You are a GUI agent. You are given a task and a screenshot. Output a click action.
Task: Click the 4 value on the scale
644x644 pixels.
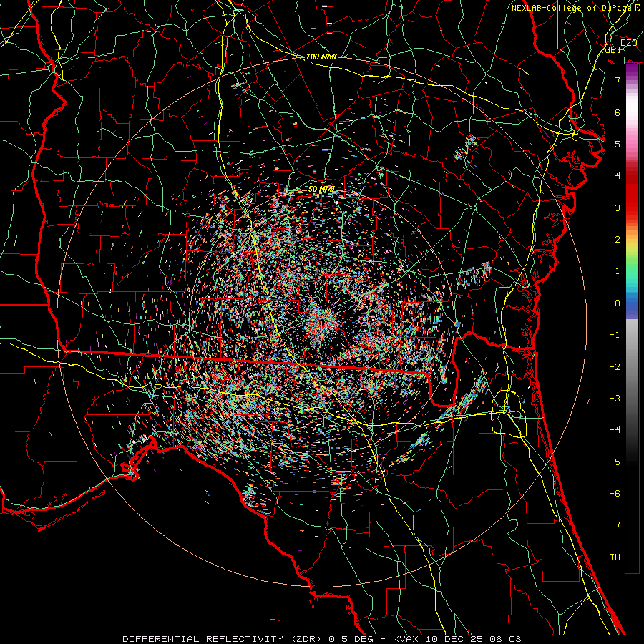[618, 175]
